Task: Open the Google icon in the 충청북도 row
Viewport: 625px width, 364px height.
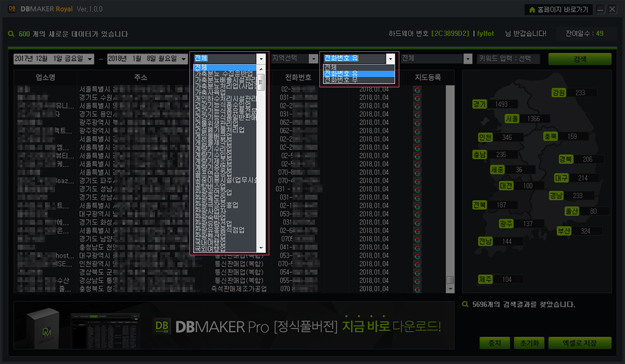Action: pyautogui.click(x=417, y=289)
